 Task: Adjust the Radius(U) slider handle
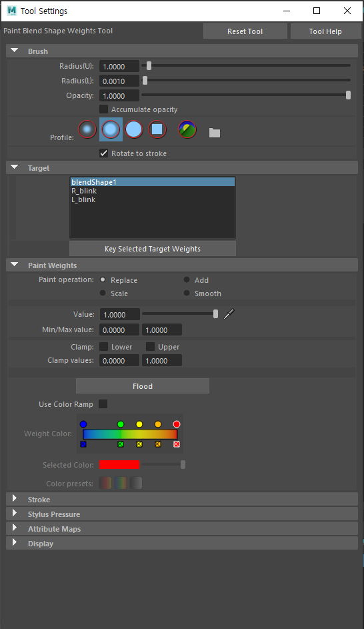click(x=149, y=66)
